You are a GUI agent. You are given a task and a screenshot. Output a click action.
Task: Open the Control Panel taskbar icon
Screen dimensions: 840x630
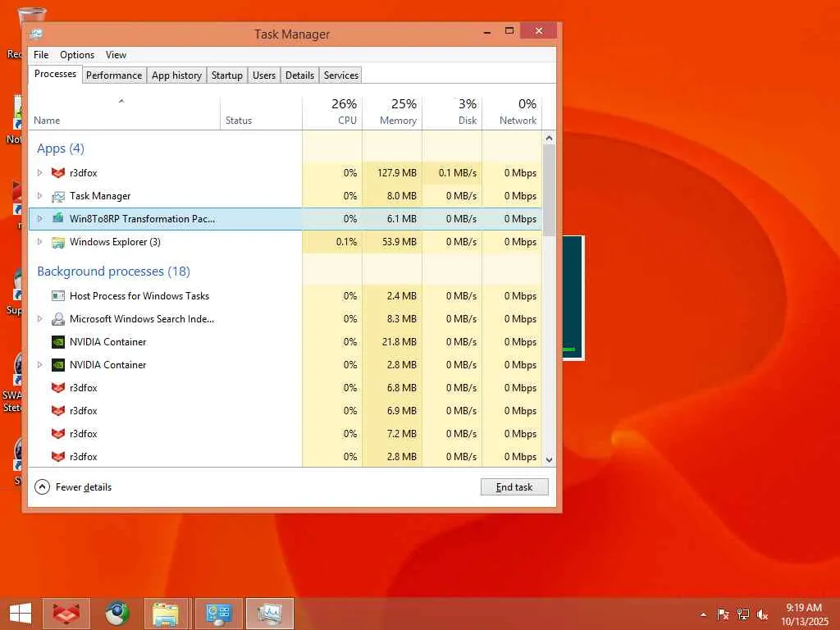218,614
